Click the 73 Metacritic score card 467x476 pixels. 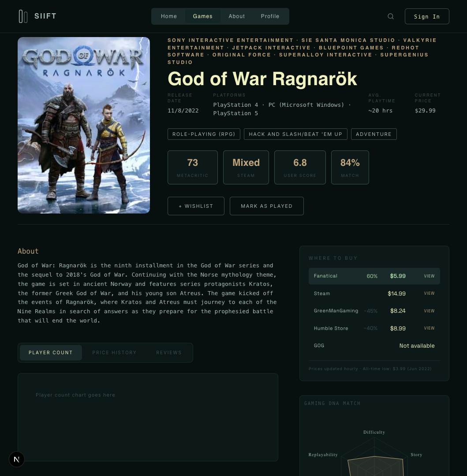pyautogui.click(x=193, y=167)
